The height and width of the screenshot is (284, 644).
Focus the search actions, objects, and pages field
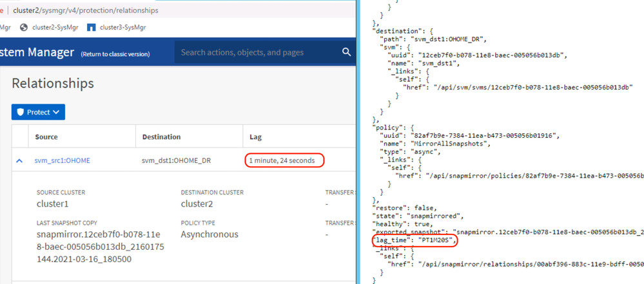tap(258, 52)
